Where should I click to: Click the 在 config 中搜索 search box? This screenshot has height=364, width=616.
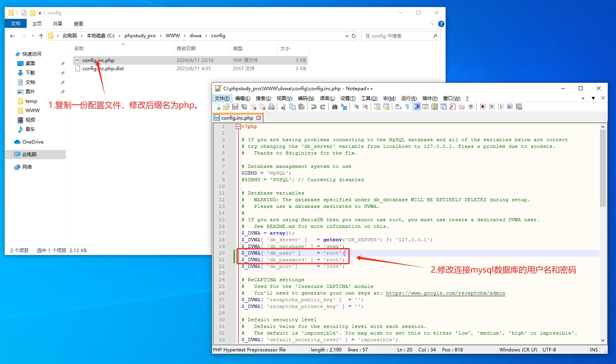pyautogui.click(x=401, y=36)
